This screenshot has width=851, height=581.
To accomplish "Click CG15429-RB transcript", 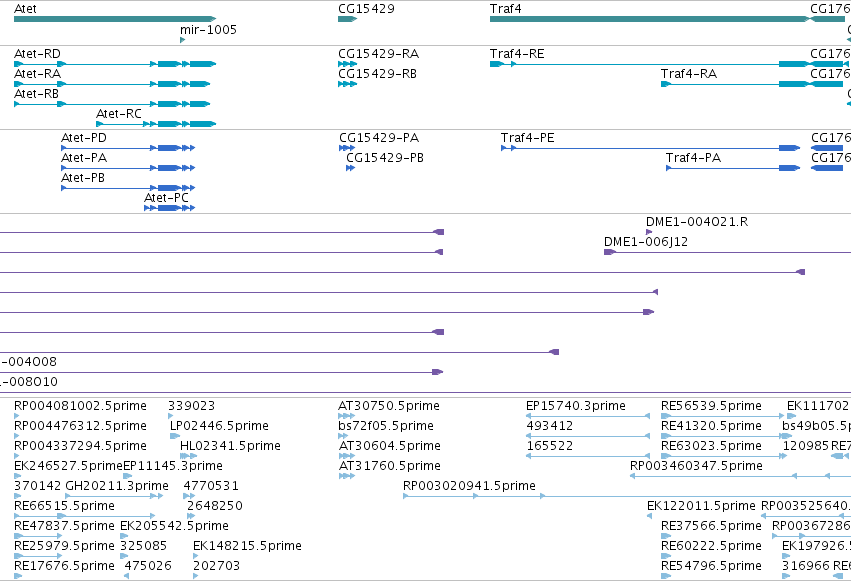I will click(347, 84).
